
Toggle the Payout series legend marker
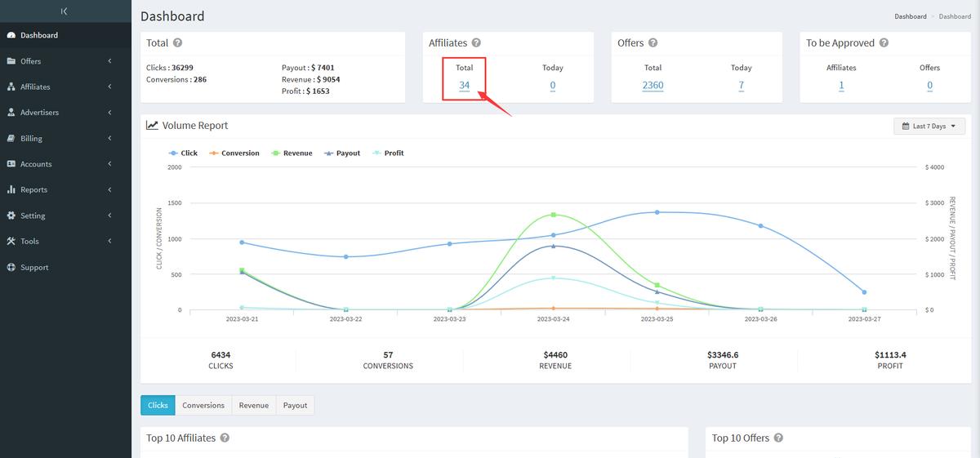(329, 153)
